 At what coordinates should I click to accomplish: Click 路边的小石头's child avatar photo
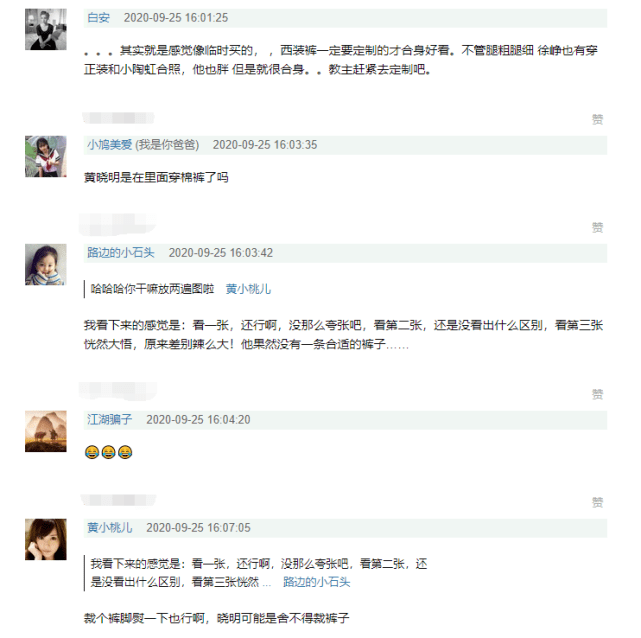(x=45, y=264)
